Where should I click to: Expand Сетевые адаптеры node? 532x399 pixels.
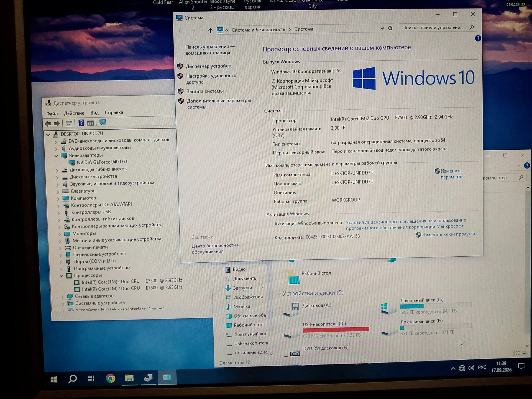(x=62, y=297)
